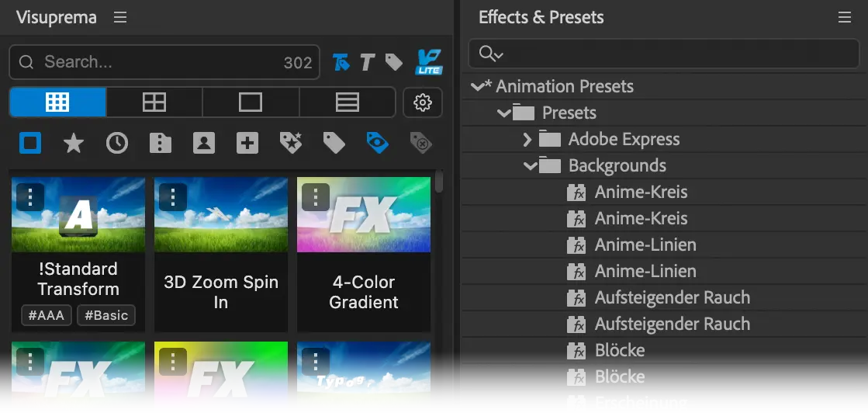868x413 pixels.
Task: Click the Visuprema LITE logo
Action: point(428,62)
